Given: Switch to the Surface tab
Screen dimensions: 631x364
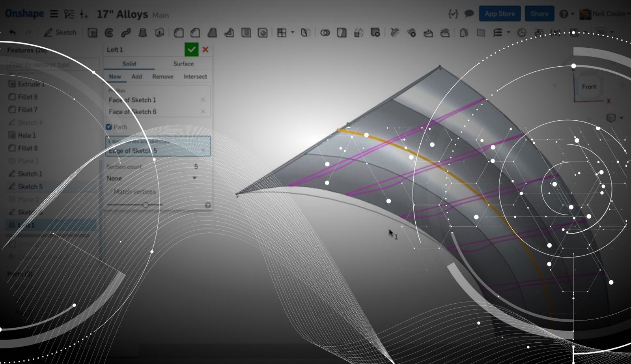Looking at the screenshot, I should pyautogui.click(x=183, y=63).
